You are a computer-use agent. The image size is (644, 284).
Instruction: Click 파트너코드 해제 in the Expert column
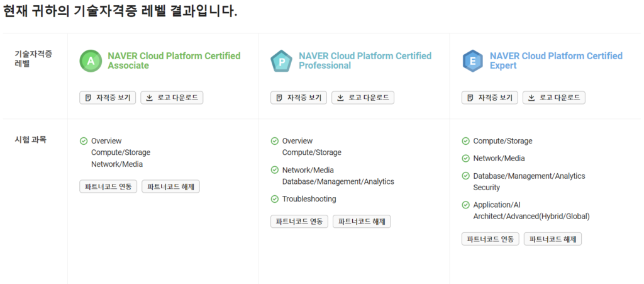coord(553,239)
